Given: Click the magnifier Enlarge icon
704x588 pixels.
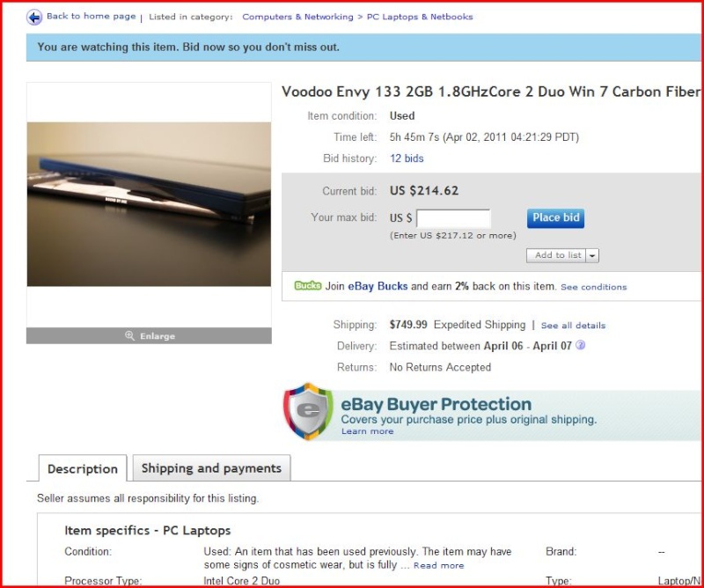Looking at the screenshot, I should click(x=129, y=335).
